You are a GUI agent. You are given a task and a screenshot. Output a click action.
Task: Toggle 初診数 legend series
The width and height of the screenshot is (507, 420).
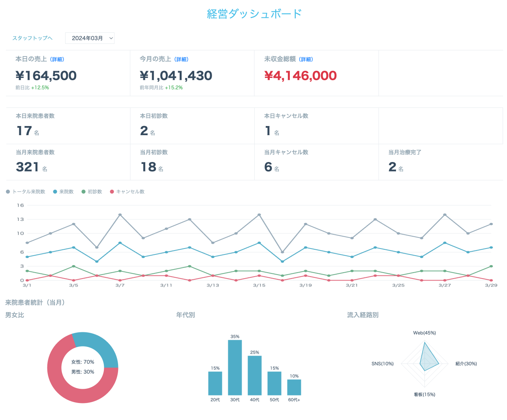coord(95,192)
